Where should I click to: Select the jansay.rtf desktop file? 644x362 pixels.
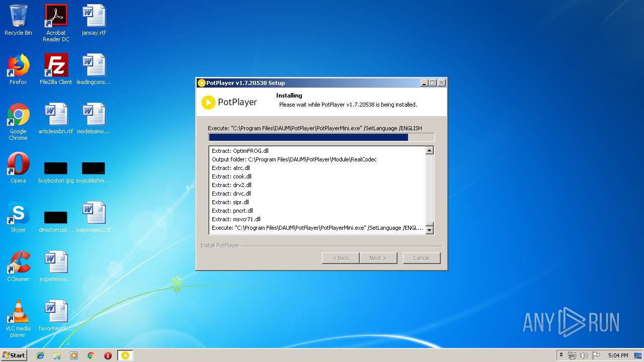pyautogui.click(x=94, y=20)
